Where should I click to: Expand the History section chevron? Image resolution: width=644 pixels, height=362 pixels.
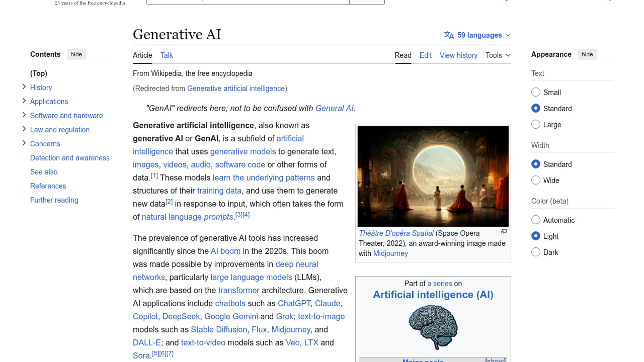point(24,87)
